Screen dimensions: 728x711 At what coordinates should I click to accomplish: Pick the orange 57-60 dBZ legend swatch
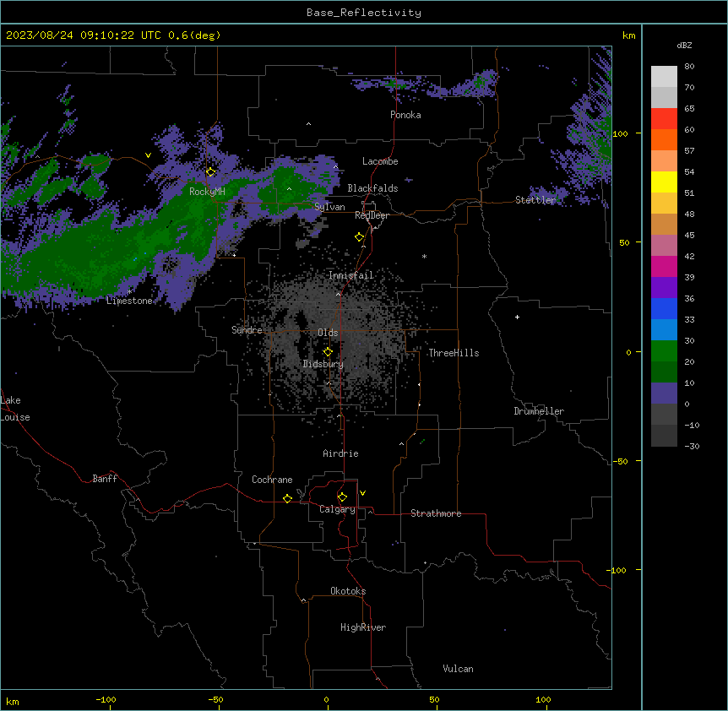pos(664,139)
